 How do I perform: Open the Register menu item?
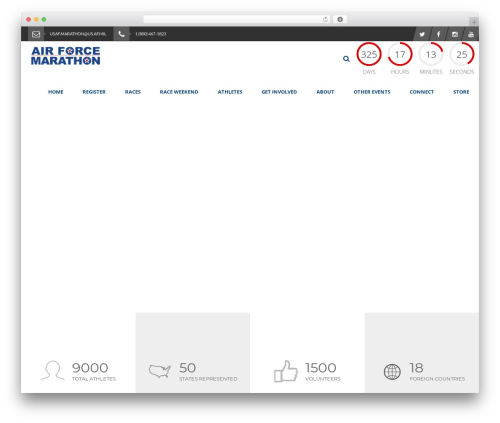pyautogui.click(x=94, y=92)
